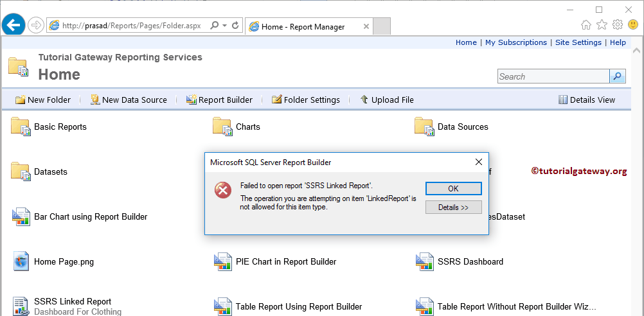Viewport: 644px width, 316px height.
Task: Open the Help link
Action: click(618, 42)
